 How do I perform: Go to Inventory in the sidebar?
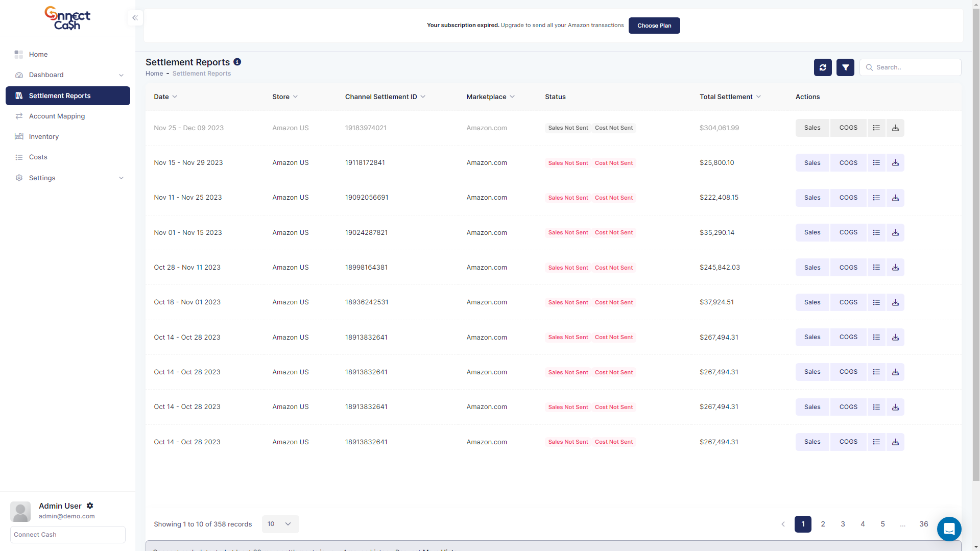tap(44, 137)
